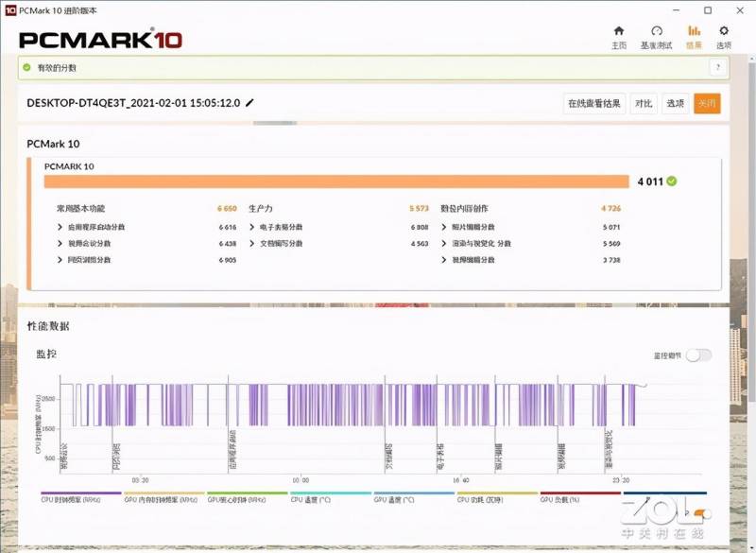Click the 数位内容创作 heading

pyautogui.click(x=464, y=209)
